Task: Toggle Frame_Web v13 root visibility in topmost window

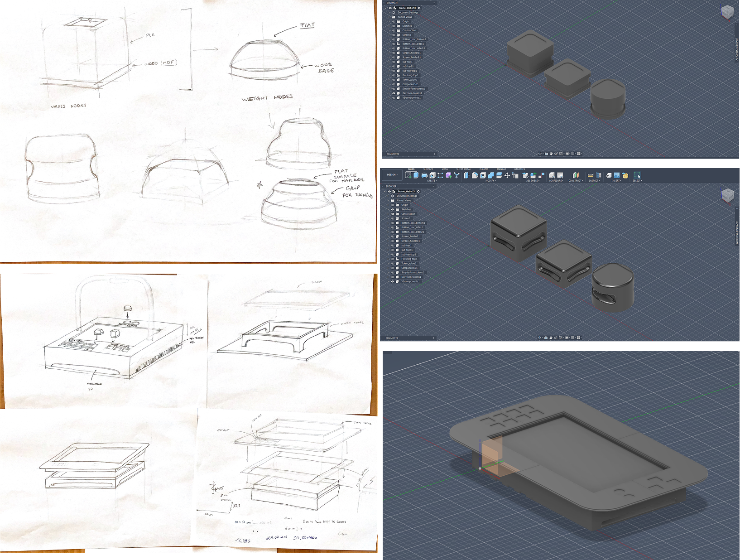Action: pyautogui.click(x=390, y=8)
